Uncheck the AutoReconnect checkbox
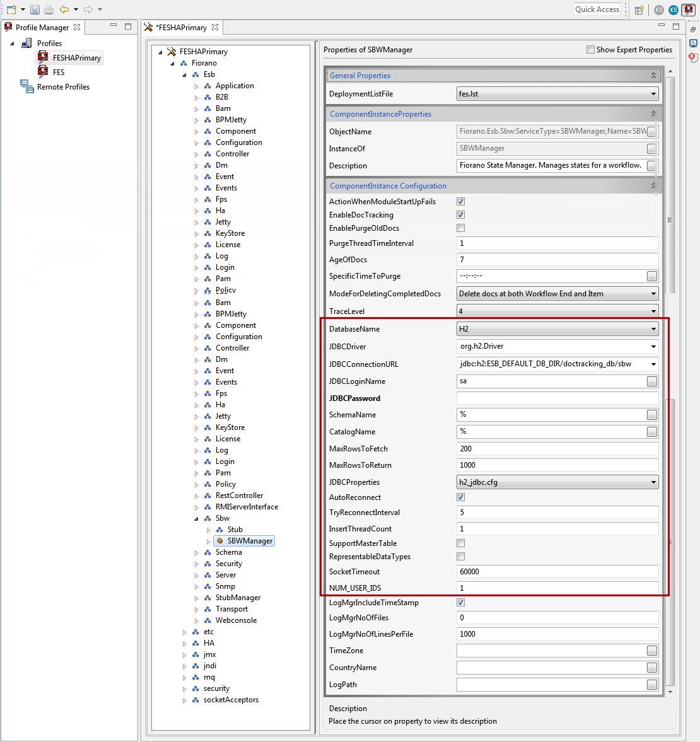Image resolution: width=700 pixels, height=742 pixels. (460, 497)
